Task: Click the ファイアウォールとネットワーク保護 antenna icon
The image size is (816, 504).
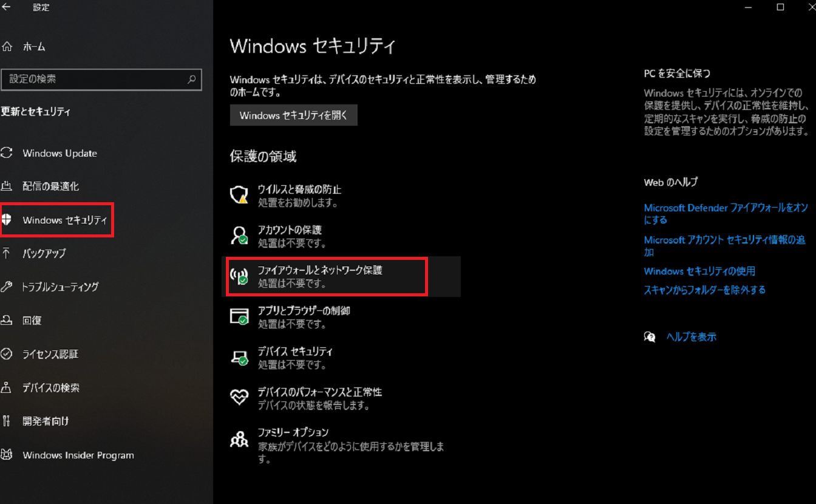Action: 239,276
